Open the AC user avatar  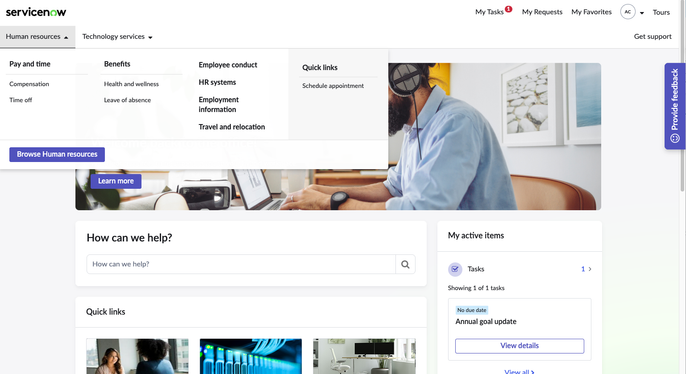point(627,12)
